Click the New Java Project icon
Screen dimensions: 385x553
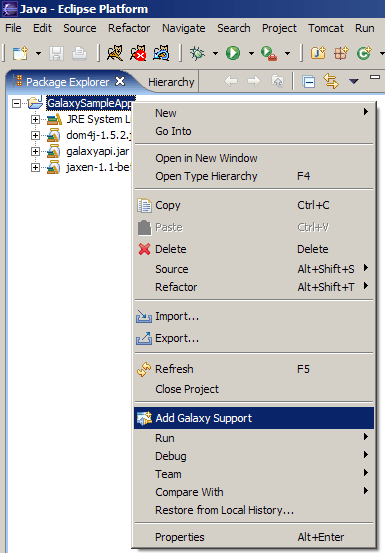[318, 53]
